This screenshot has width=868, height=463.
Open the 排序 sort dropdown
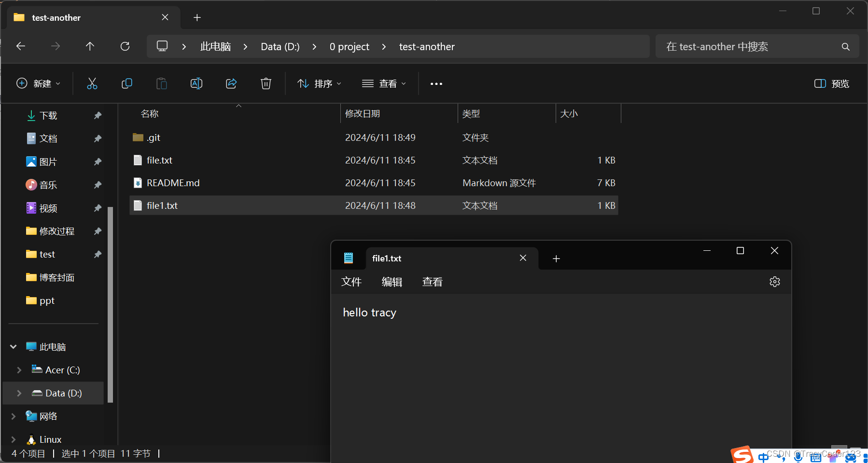point(320,83)
